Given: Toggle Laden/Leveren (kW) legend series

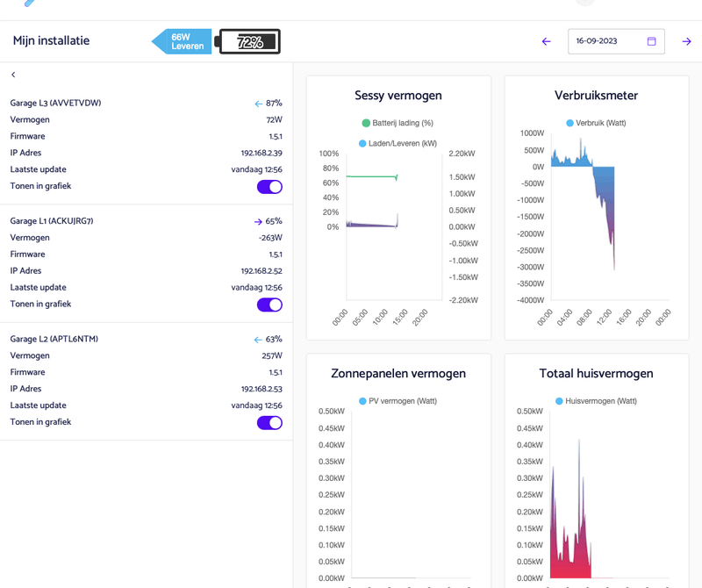Looking at the screenshot, I should point(398,143).
